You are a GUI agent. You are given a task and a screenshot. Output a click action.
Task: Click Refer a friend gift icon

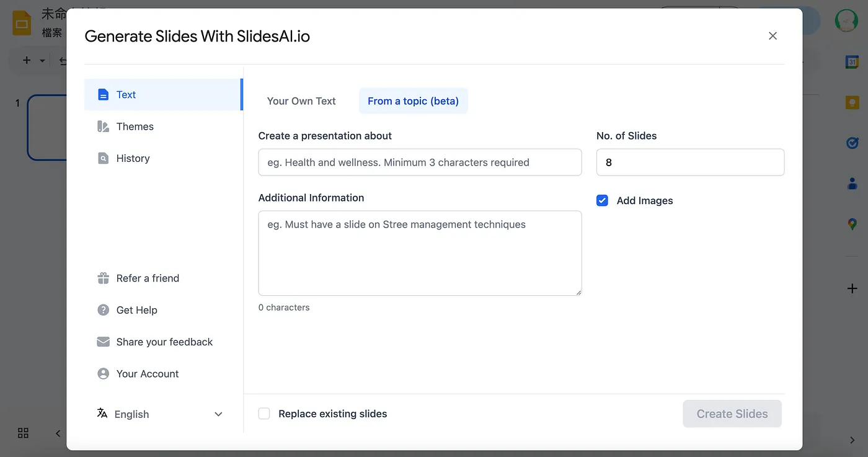[x=104, y=278]
